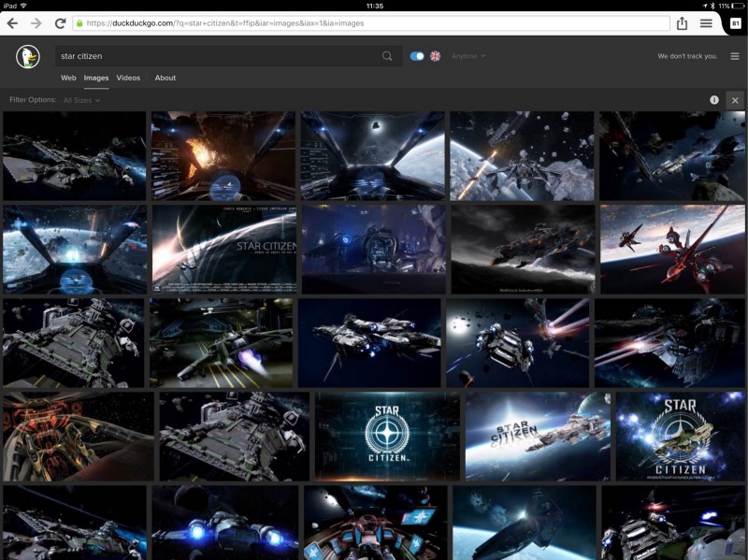Toggle the region switch off

pyautogui.click(x=417, y=56)
